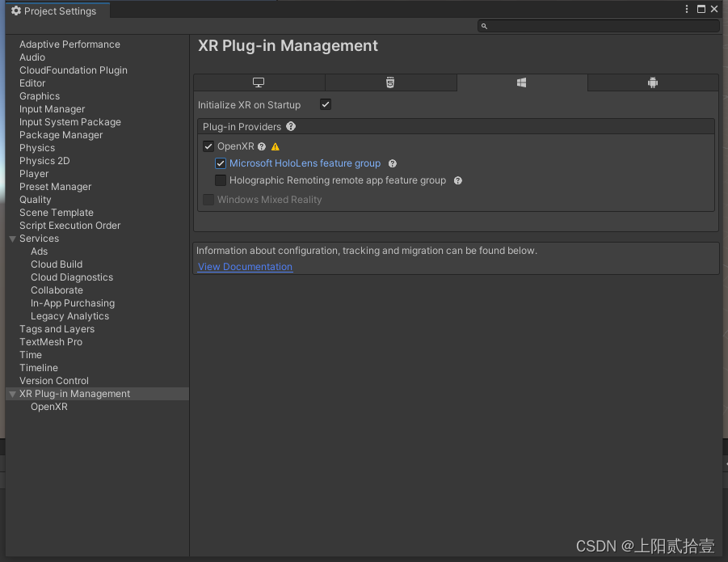Open Quality settings
Image resolution: width=728 pixels, height=562 pixels.
(36, 200)
